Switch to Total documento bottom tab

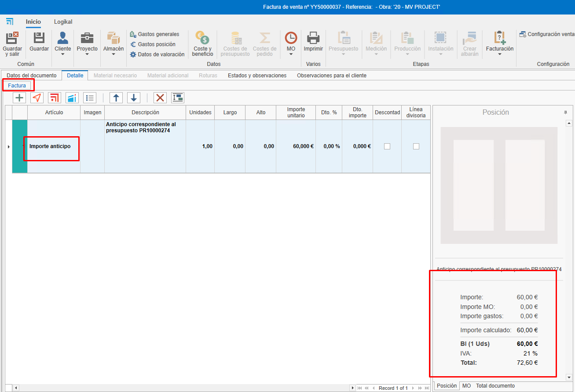tap(495, 386)
